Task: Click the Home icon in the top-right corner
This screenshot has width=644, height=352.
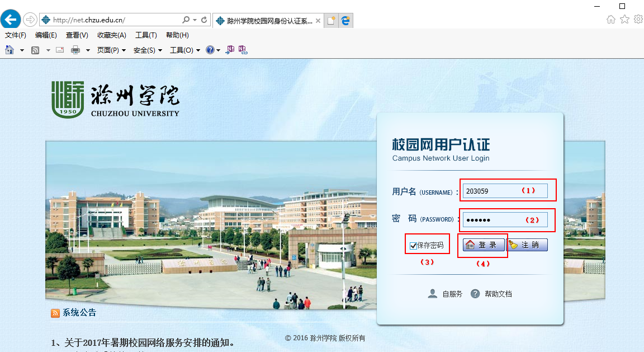Action: click(x=611, y=20)
